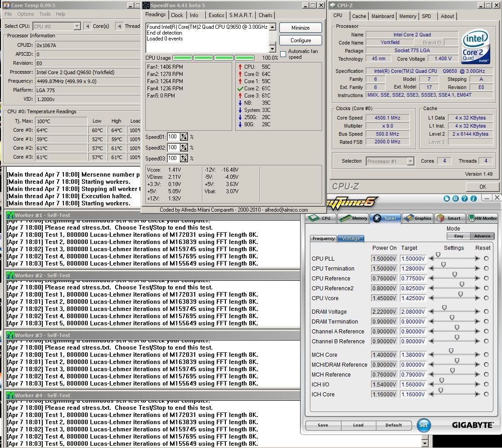Switch to HW Monitor tab in EasyTune6
This screenshot has width=502, height=448.
pos(483,218)
